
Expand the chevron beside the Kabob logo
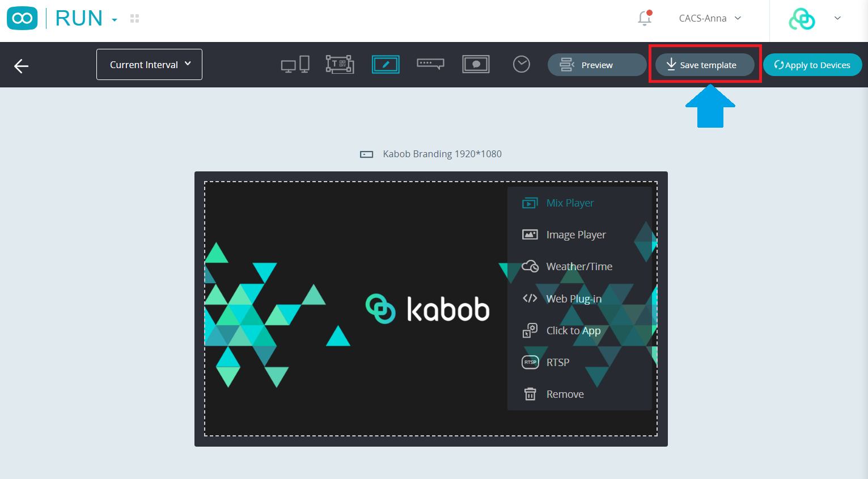837,18
